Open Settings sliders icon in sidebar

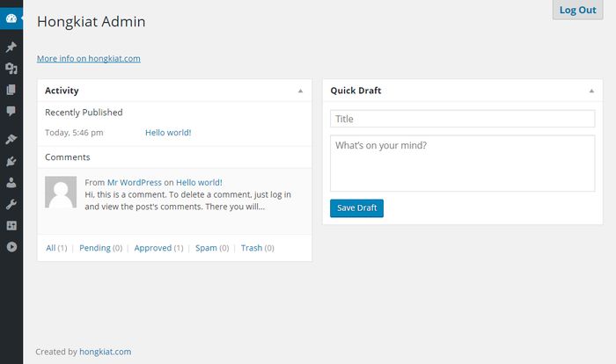11,225
